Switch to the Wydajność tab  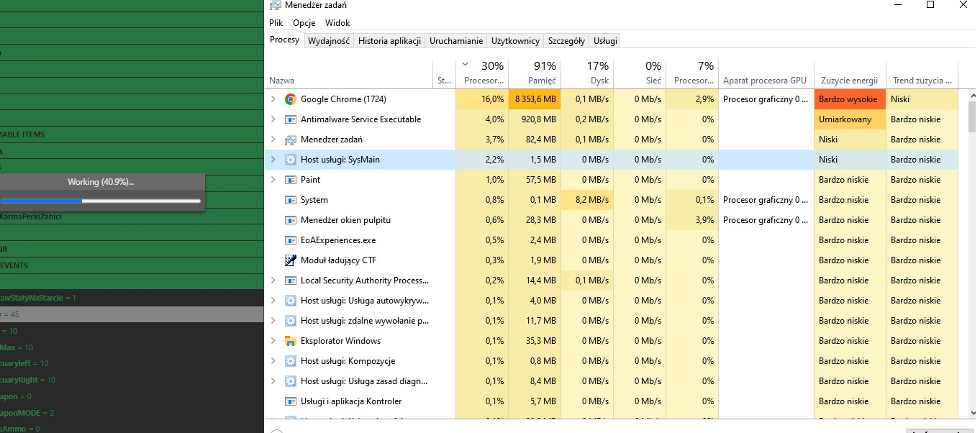pyautogui.click(x=329, y=41)
